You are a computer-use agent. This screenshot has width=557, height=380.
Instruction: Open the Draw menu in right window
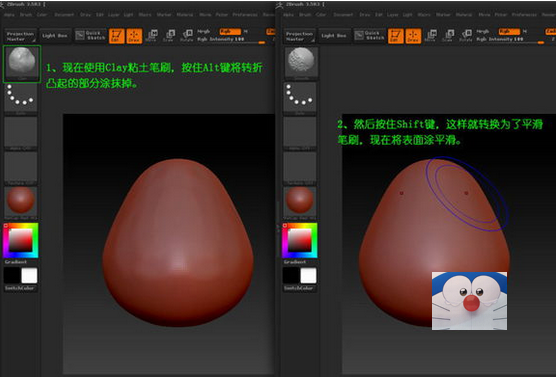[364, 15]
